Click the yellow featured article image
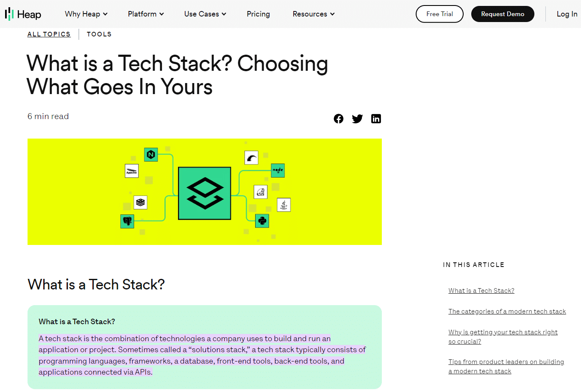Screen dimensions: 581x392 [x=205, y=192]
